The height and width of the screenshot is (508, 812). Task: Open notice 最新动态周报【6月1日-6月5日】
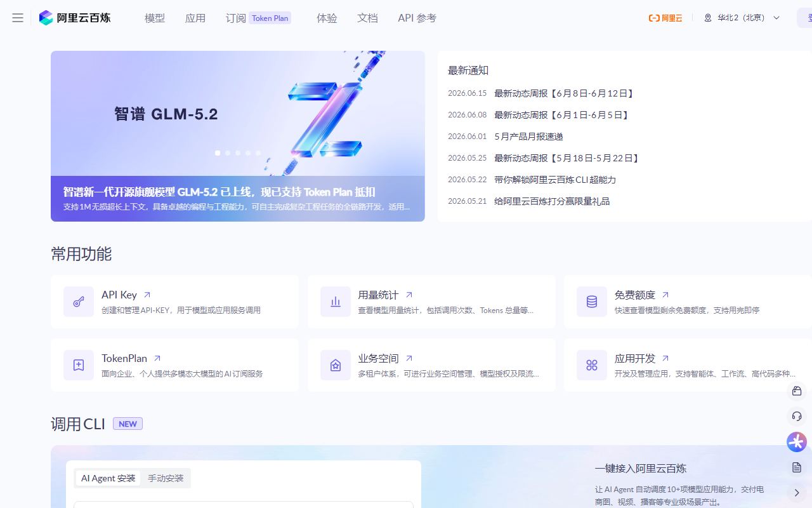click(x=562, y=115)
